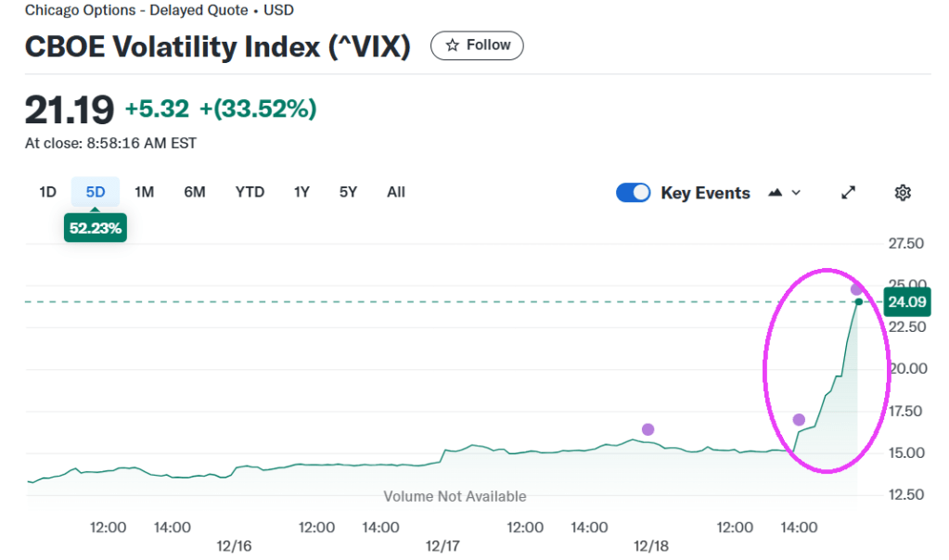Image resolution: width=949 pixels, height=560 pixels.
Task: Click the key event marker near 12/18
Action: pos(648,429)
